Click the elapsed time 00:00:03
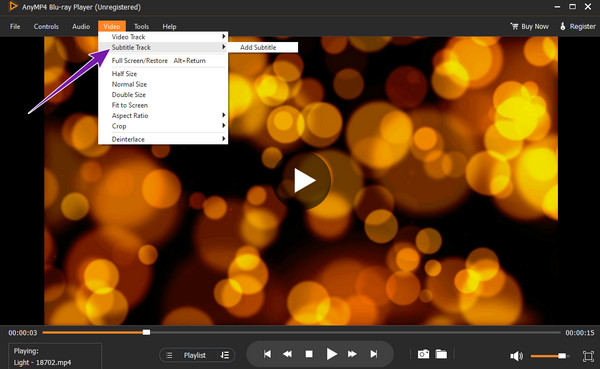 (23, 333)
